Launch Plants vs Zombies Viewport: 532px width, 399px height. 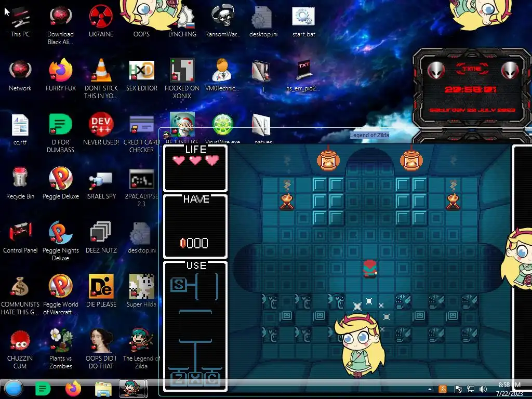60,350
